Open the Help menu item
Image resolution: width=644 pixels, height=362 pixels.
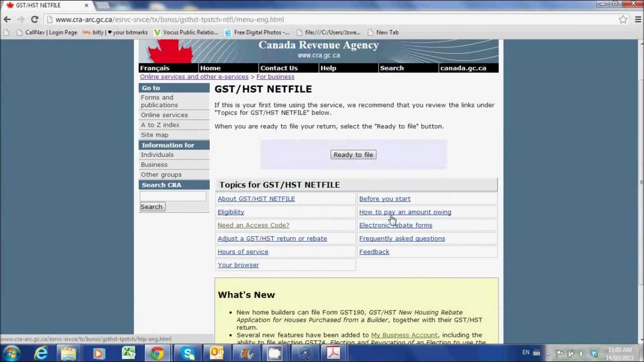pyautogui.click(x=328, y=68)
